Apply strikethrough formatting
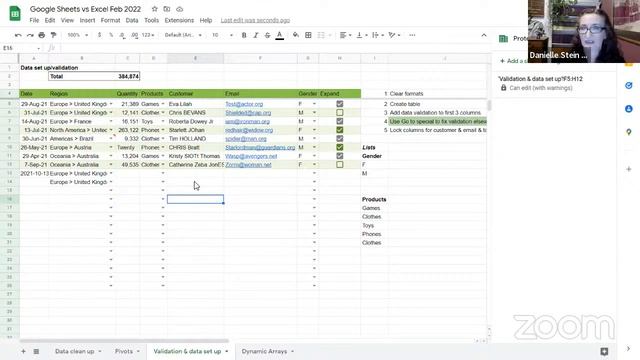640x360 pixels. click(x=267, y=36)
